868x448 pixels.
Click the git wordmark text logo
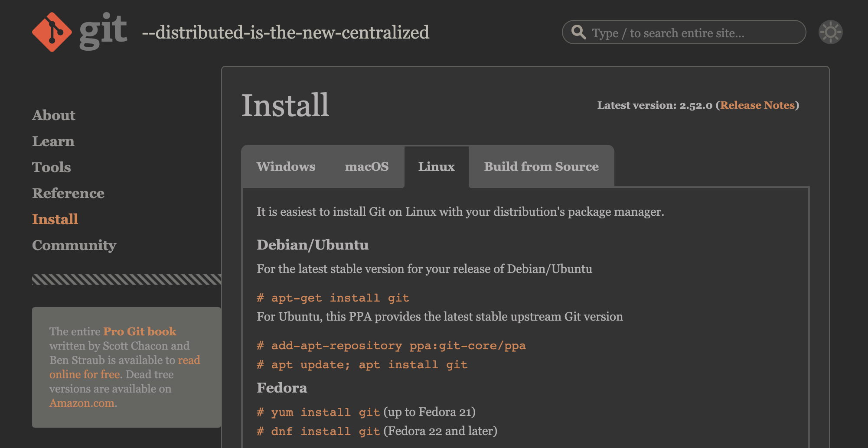point(103,31)
